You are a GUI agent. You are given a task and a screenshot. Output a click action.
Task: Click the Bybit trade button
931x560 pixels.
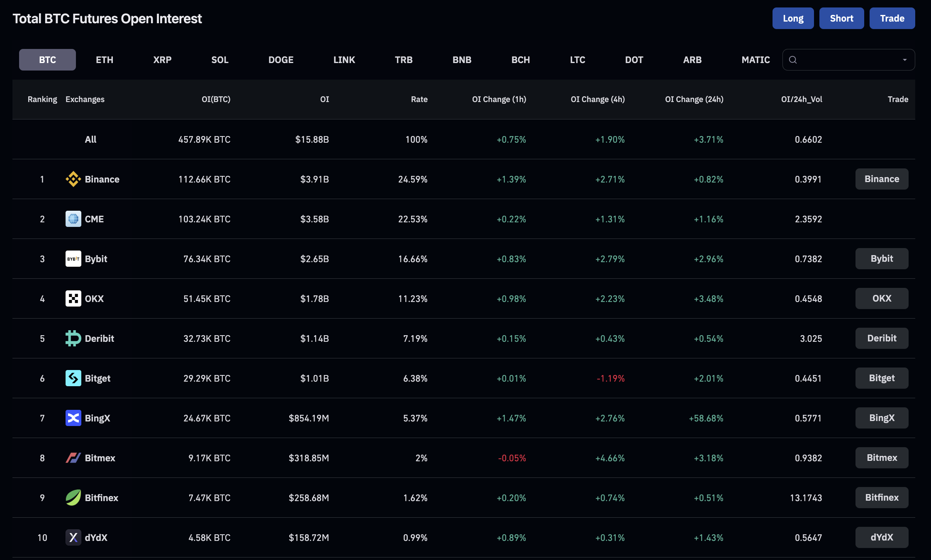click(882, 259)
